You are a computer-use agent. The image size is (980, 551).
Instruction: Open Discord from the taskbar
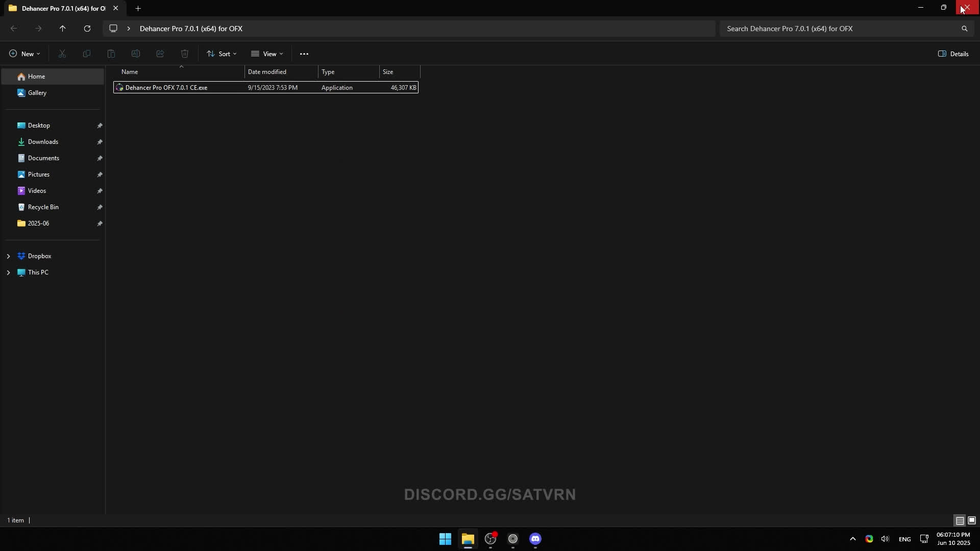point(535,539)
